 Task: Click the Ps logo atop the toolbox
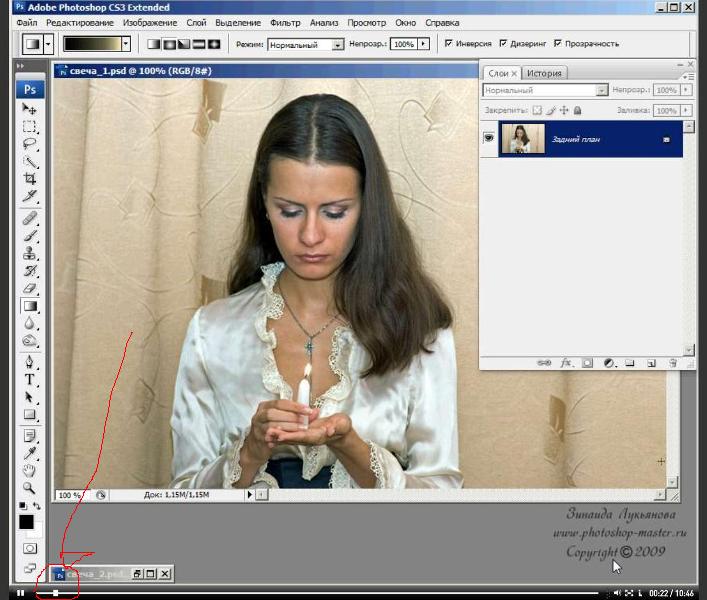(x=30, y=89)
